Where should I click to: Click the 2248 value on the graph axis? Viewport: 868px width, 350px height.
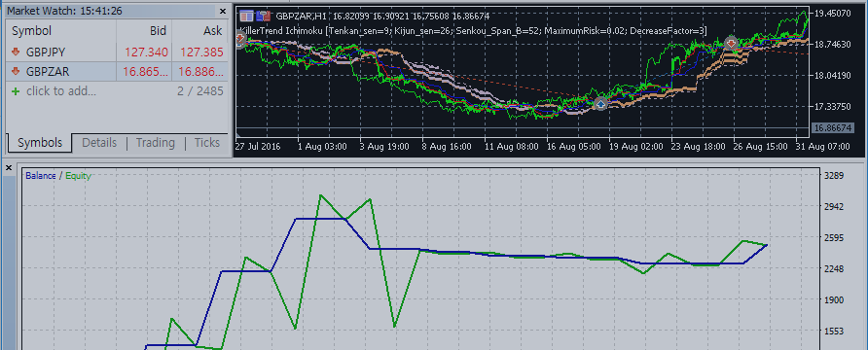click(834, 268)
